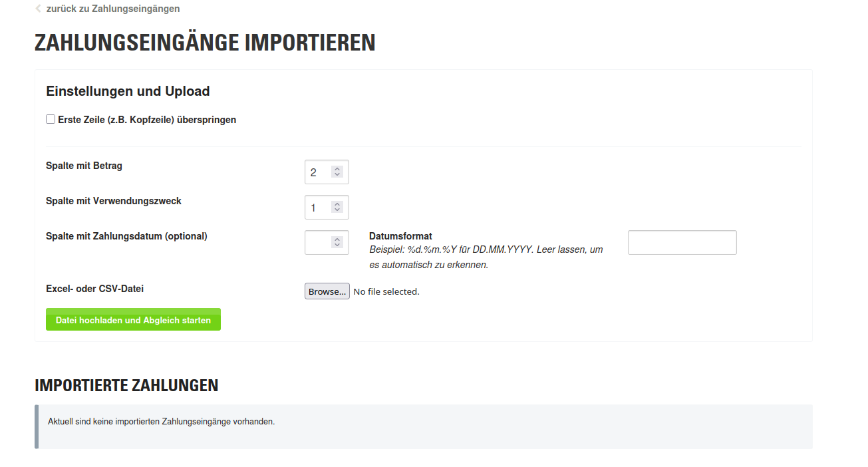Click into the empty Zahlungsdatum column field
This screenshot has width=868, height=467.
coord(319,243)
